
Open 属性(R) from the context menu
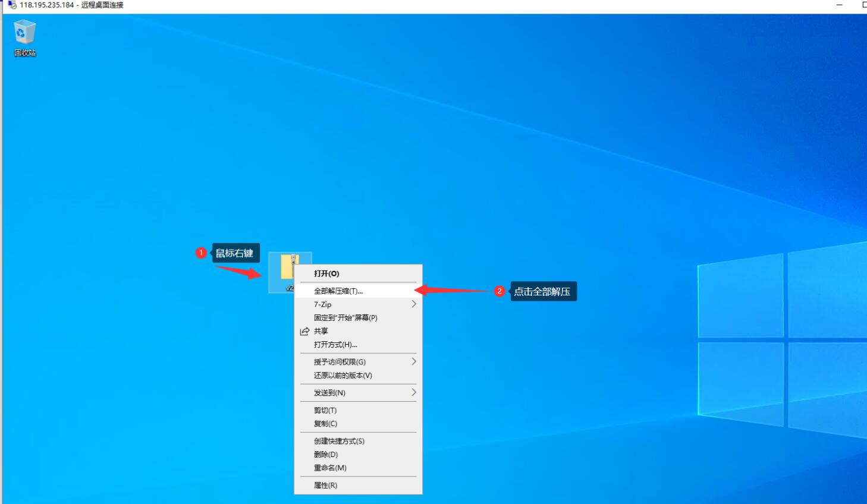pos(358,486)
